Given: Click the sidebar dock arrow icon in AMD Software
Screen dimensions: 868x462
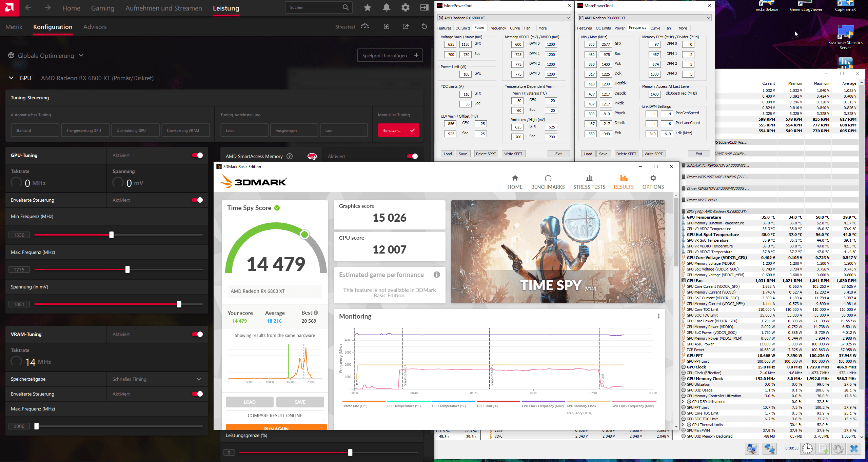Looking at the screenshot, I should pos(424,7).
